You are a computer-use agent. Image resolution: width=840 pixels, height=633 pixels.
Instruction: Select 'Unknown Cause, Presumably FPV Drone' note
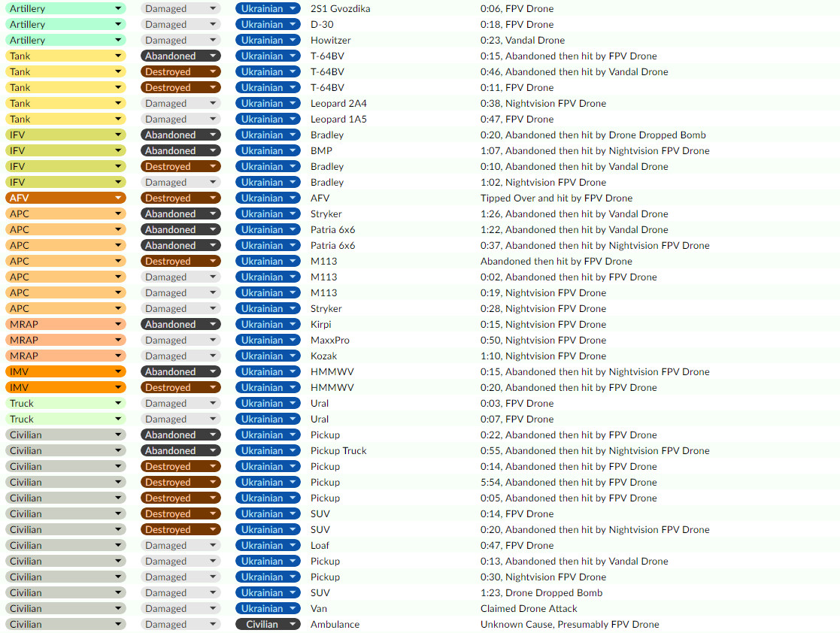point(569,625)
